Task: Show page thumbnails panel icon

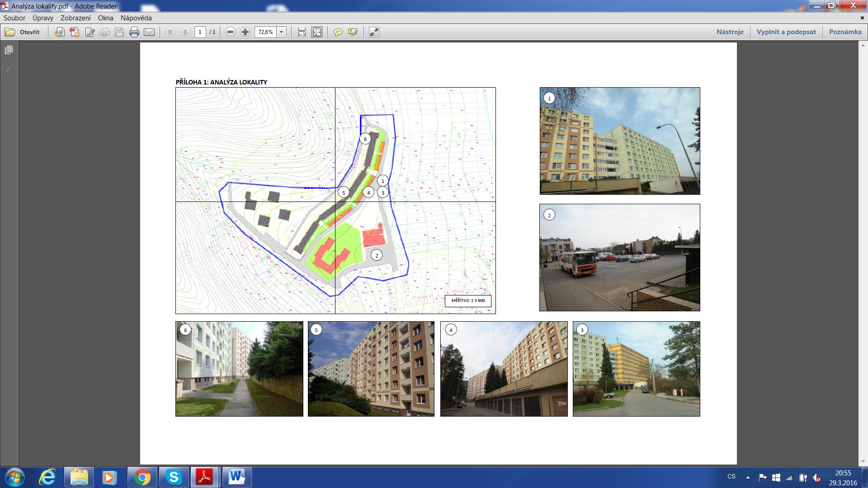Action: (9, 50)
